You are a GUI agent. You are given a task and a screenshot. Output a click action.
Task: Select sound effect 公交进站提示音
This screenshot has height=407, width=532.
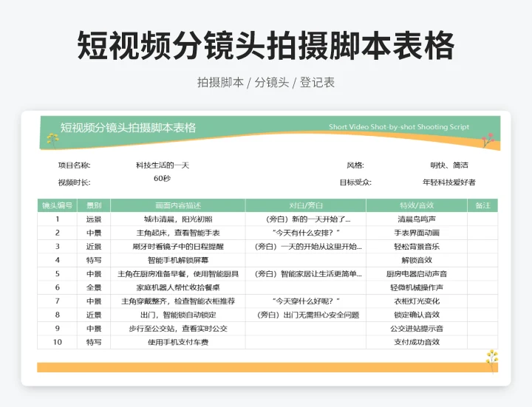(x=417, y=328)
